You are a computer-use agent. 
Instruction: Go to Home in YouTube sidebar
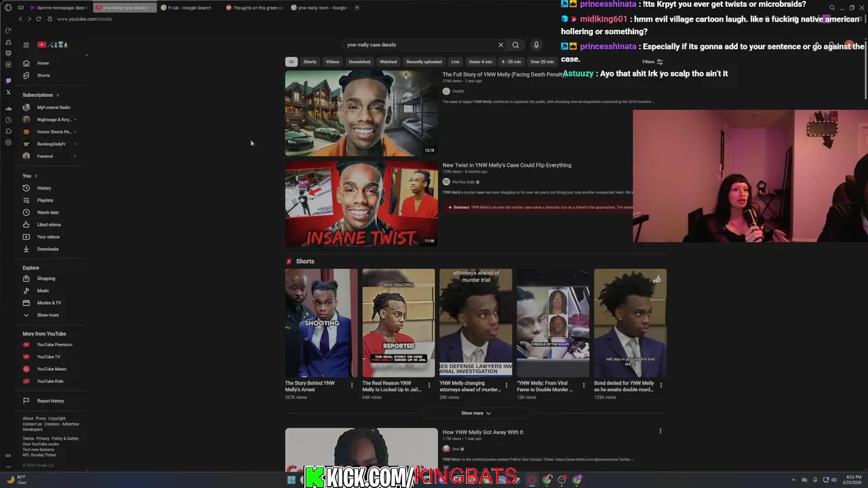coord(43,63)
